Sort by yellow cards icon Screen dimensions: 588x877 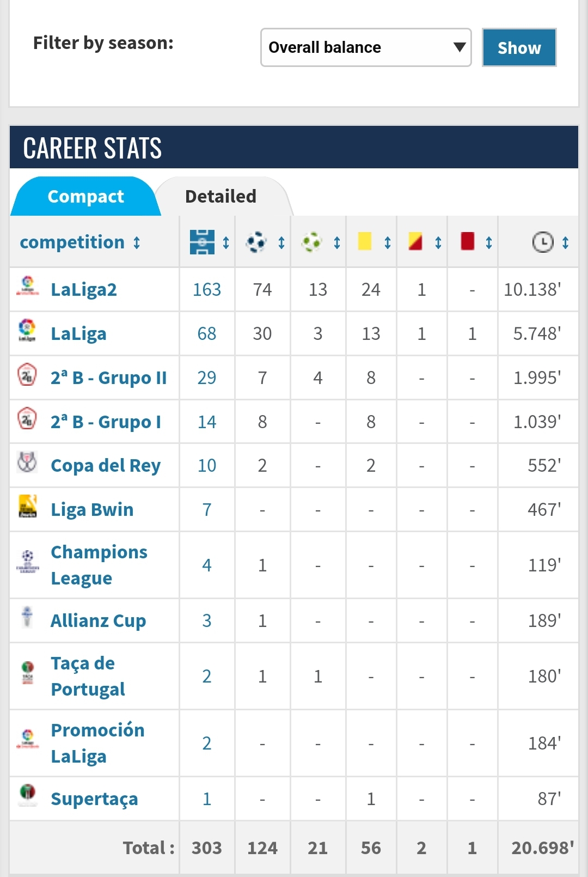[365, 241]
